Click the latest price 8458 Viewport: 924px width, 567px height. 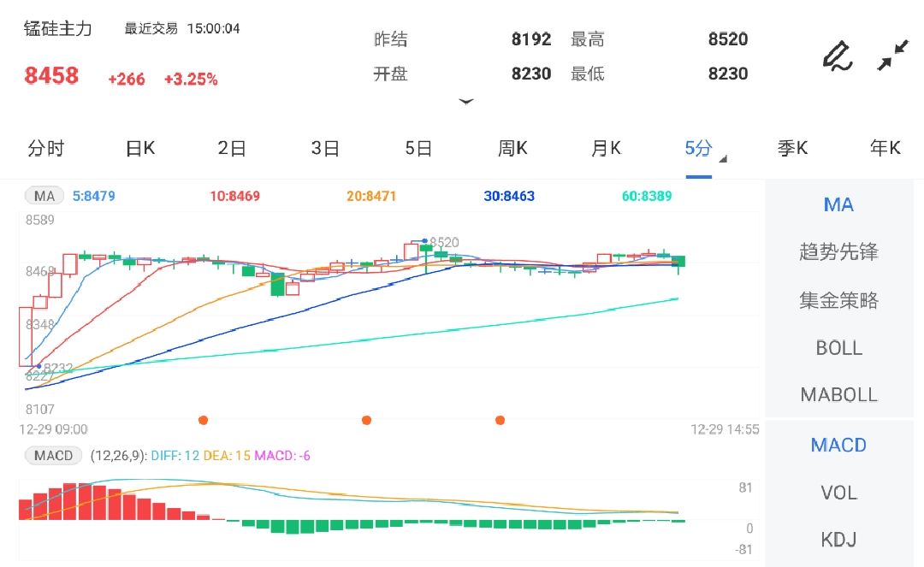tap(51, 75)
